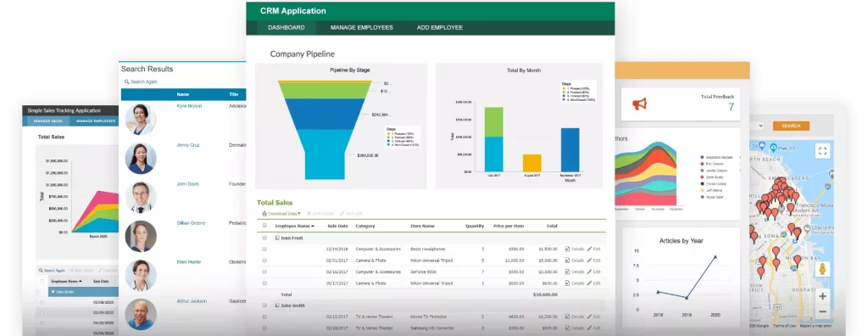The height and width of the screenshot is (336, 868).
Task: Click the dark blue September 2017 bar
Action: click(x=570, y=149)
